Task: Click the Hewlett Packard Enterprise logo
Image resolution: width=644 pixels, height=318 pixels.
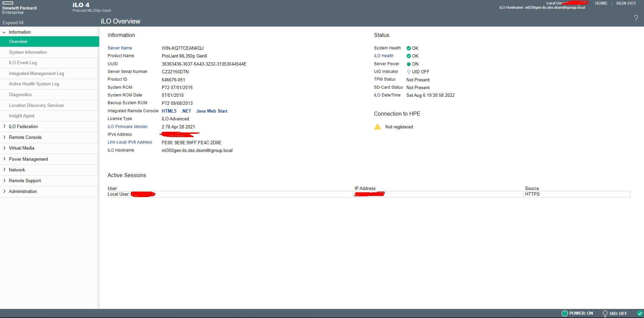Action: [x=19, y=8]
